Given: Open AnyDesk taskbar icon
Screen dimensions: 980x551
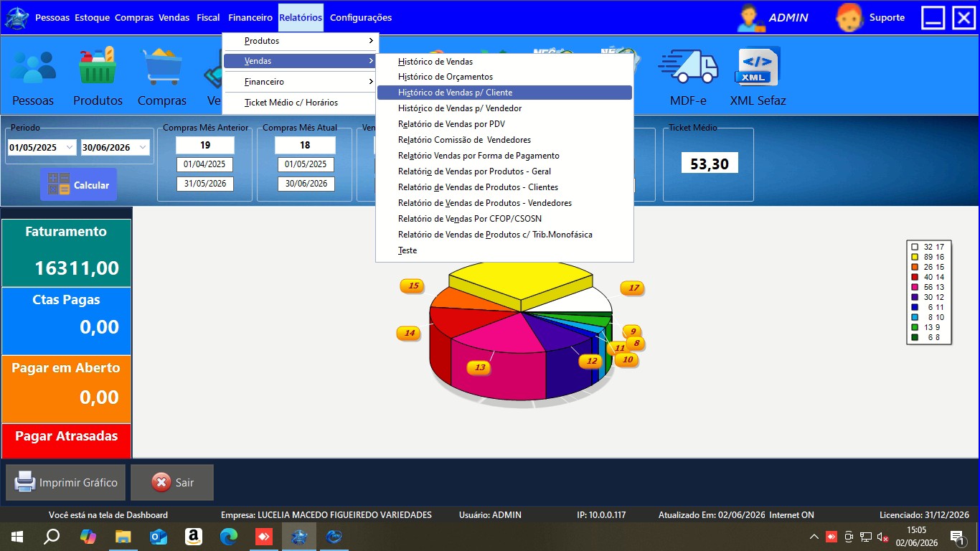Looking at the screenshot, I should click(264, 536).
